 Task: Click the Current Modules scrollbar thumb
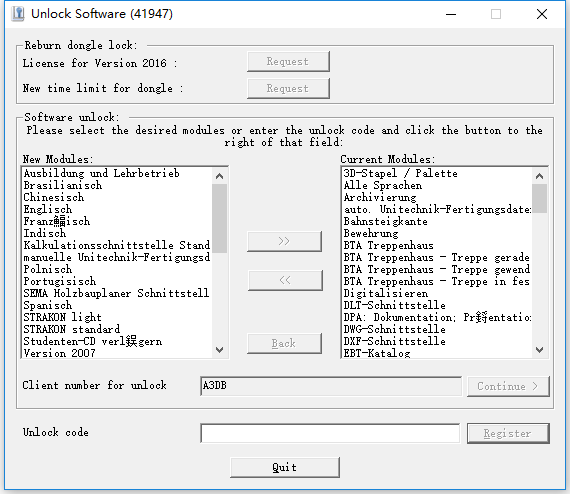click(539, 198)
